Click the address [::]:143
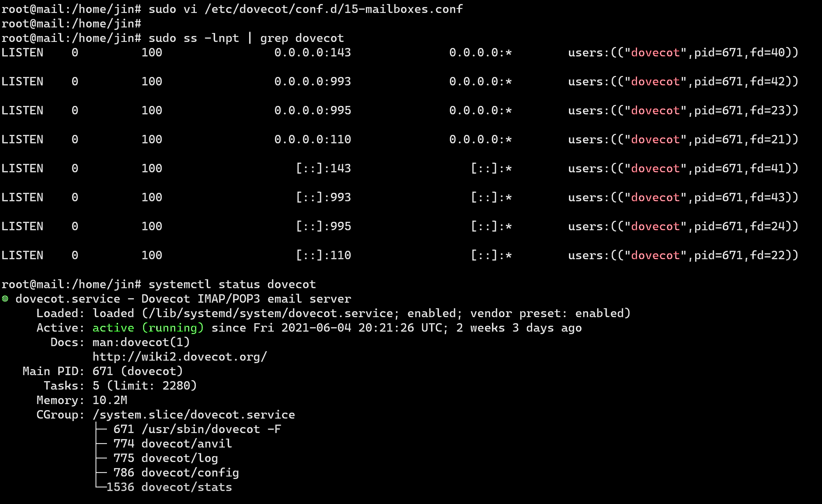Screen dimensions: 822x504 click(x=323, y=168)
